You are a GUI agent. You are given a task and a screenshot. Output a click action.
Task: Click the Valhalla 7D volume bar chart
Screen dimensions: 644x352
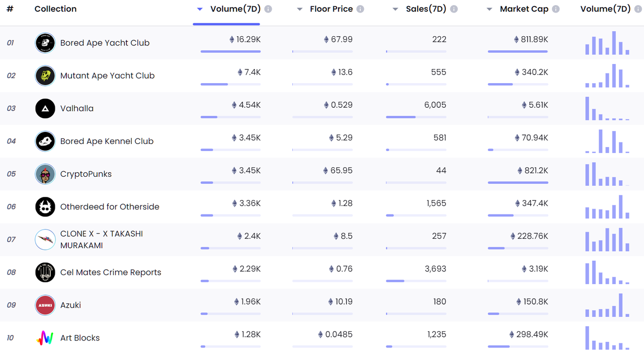pos(607,108)
